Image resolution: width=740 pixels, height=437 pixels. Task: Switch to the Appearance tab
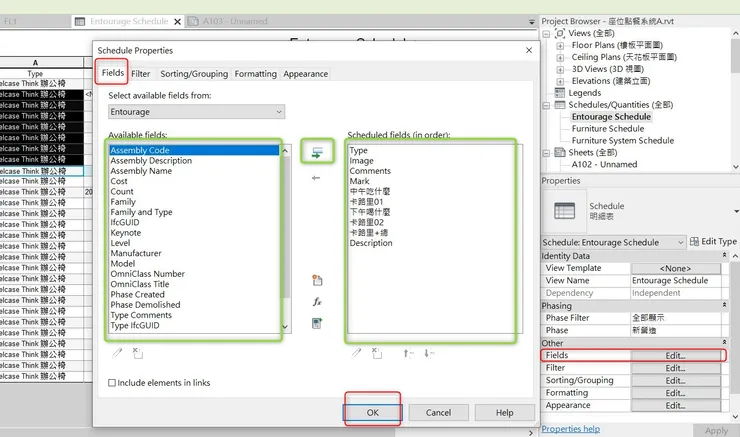305,74
